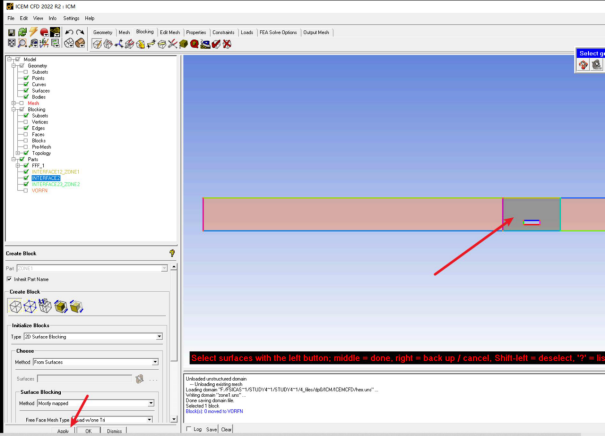The image size is (605, 437).
Task: Collapse the Geometry tree node
Action: coord(14,66)
